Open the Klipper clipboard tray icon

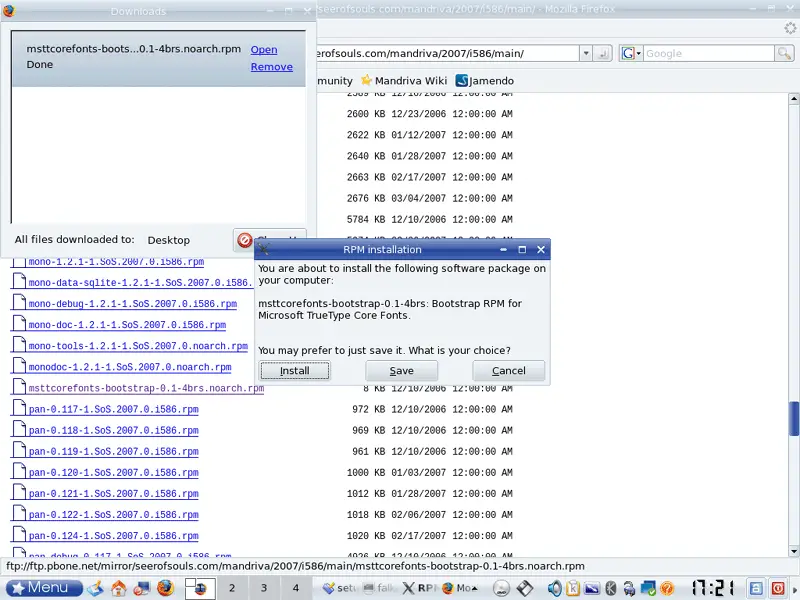pyautogui.click(x=573, y=588)
